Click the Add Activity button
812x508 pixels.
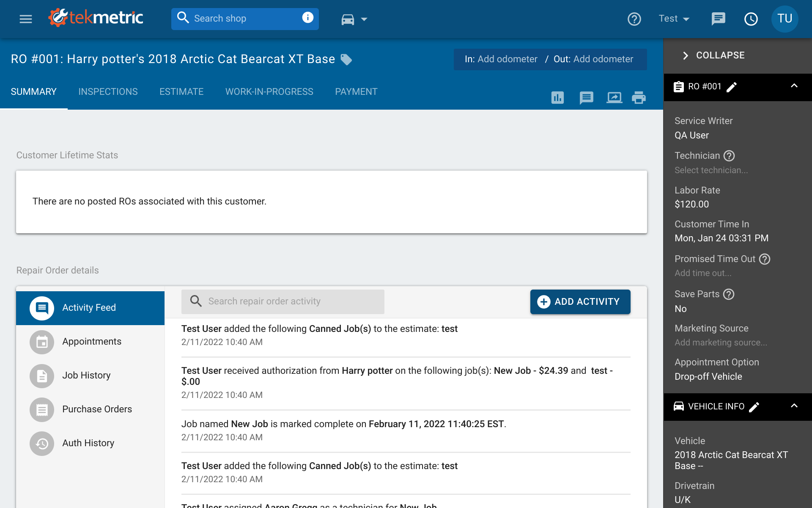coord(580,301)
